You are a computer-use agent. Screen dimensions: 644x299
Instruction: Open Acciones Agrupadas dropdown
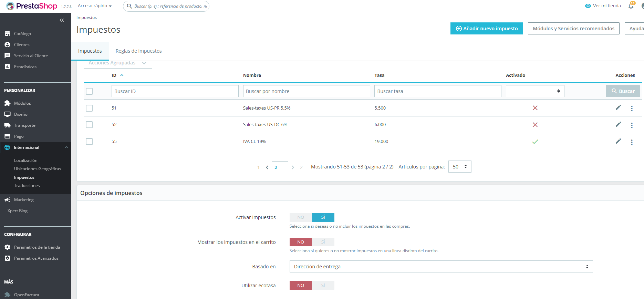coord(118,63)
